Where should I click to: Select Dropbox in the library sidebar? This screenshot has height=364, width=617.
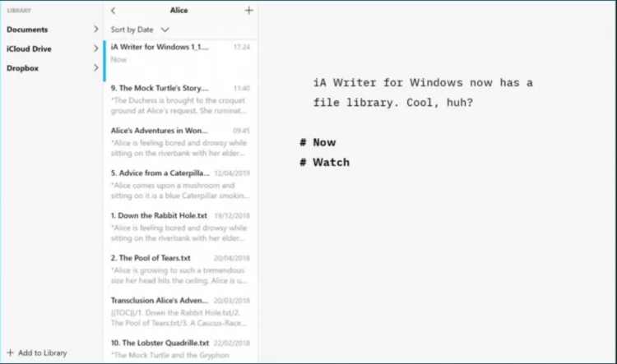click(23, 68)
